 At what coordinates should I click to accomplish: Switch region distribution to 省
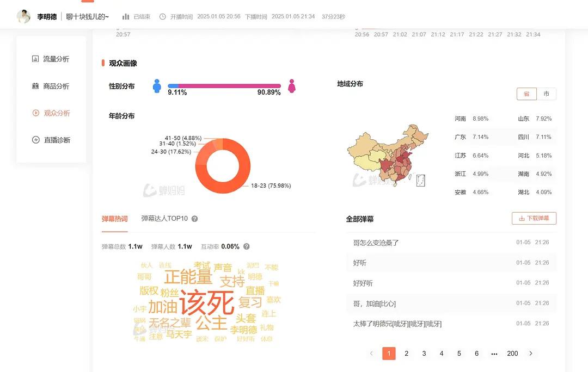pos(526,94)
